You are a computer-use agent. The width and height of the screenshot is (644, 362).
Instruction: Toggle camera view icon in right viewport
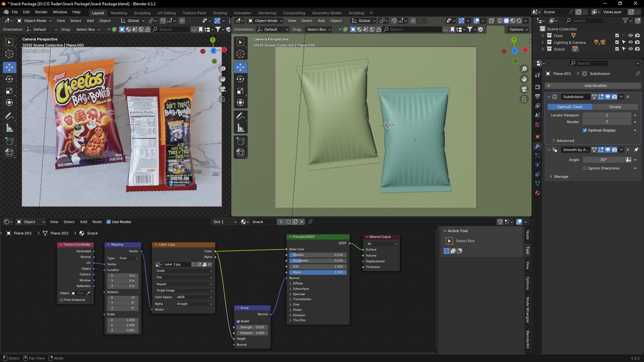[524, 89]
